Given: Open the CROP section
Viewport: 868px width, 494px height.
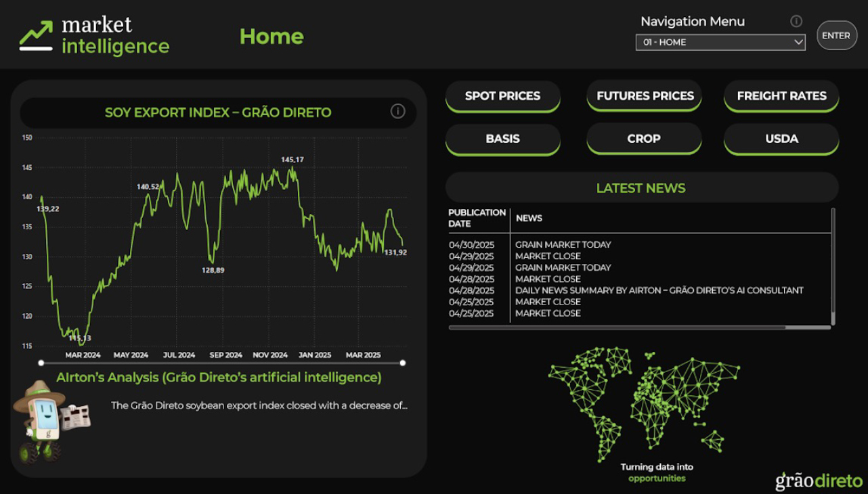Looking at the screenshot, I should [x=645, y=139].
